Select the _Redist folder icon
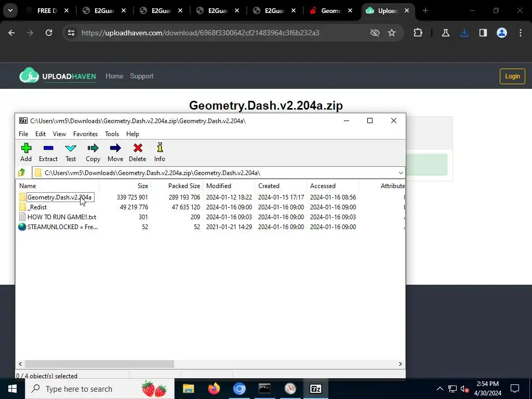Screen dimensions: 532x399 (22, 207)
